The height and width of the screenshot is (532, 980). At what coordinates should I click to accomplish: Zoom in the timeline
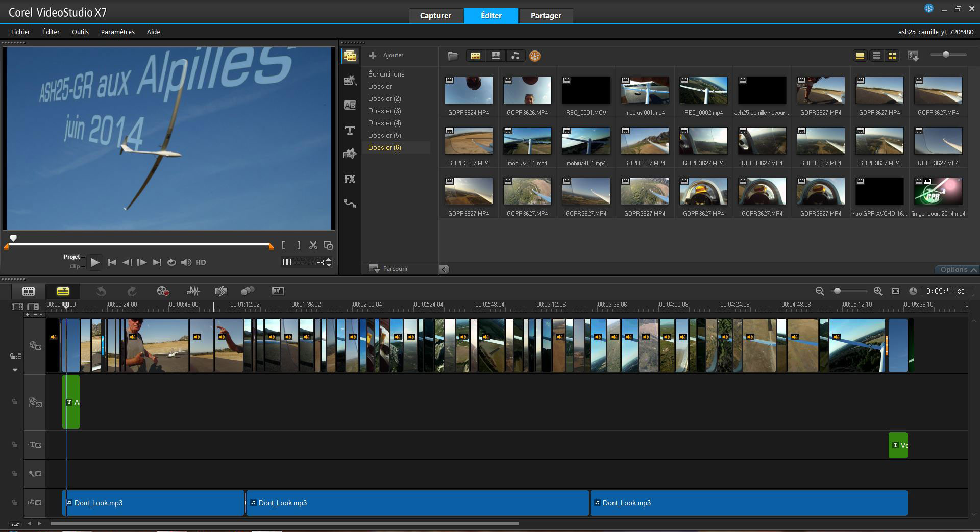tap(878, 291)
